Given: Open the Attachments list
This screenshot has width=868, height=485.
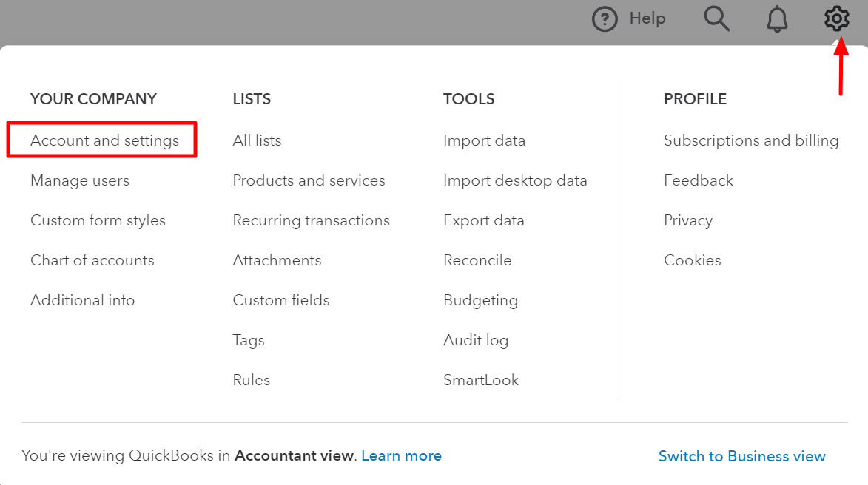Looking at the screenshot, I should (277, 260).
